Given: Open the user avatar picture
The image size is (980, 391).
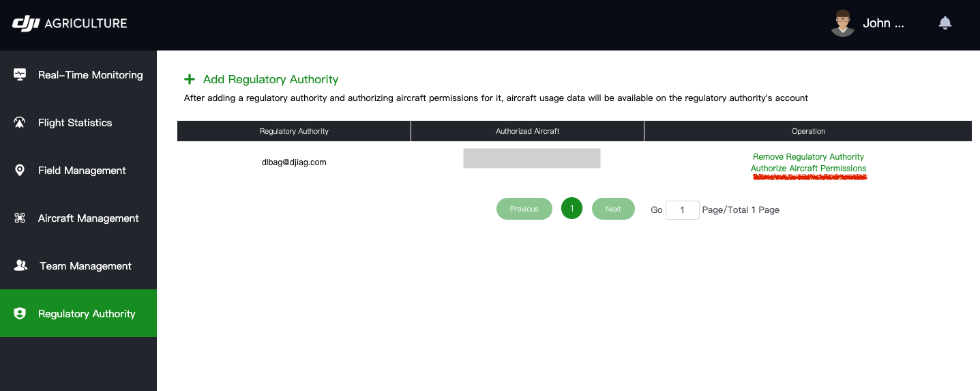Looking at the screenshot, I should click(843, 23).
